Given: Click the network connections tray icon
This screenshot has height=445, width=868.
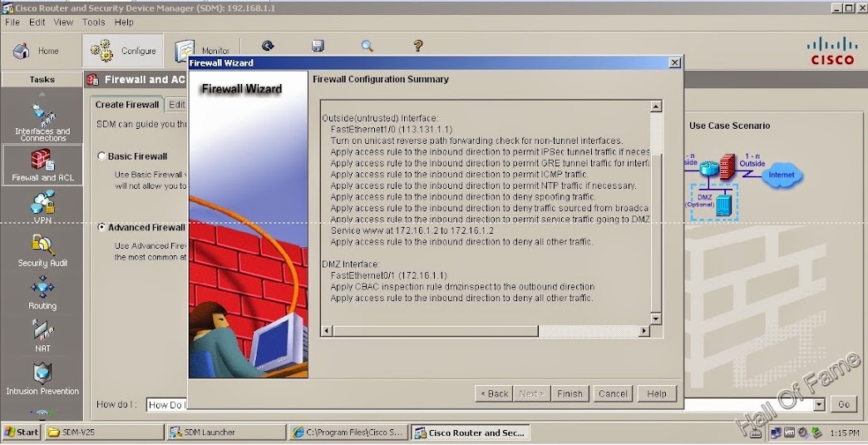Looking at the screenshot, I should (x=776, y=433).
